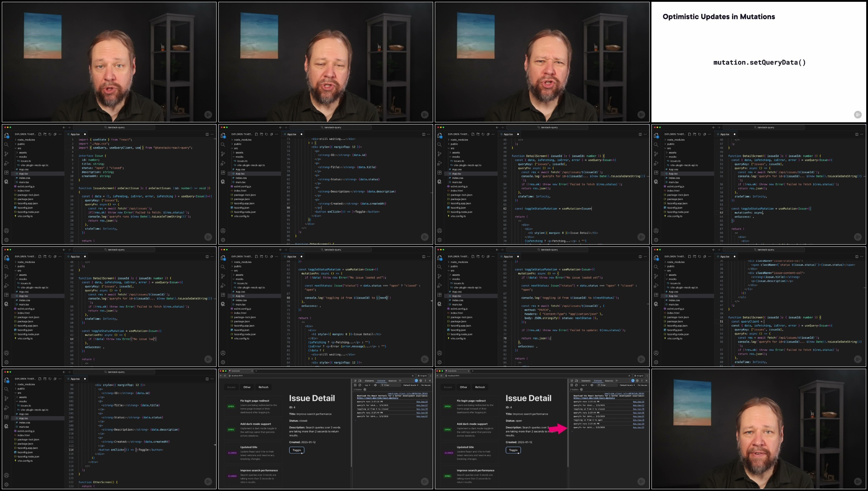Click console Filter field in 'Status: closed' frame

[390, 385]
